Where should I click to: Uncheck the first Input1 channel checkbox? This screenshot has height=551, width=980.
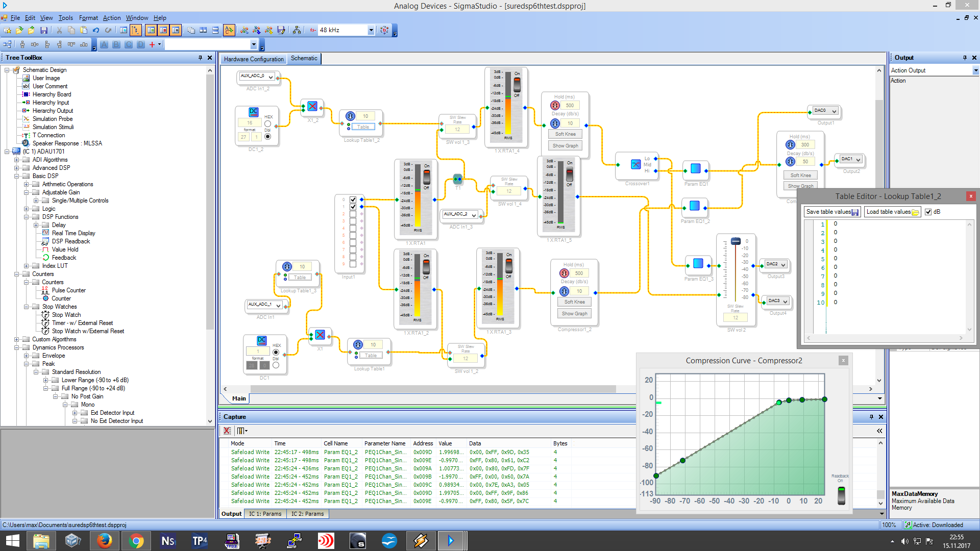(x=353, y=199)
